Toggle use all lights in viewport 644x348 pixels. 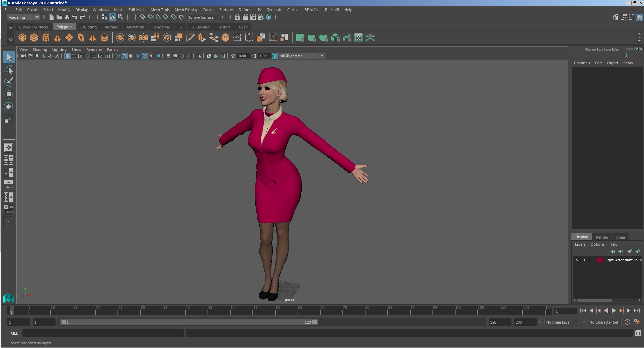(x=151, y=56)
